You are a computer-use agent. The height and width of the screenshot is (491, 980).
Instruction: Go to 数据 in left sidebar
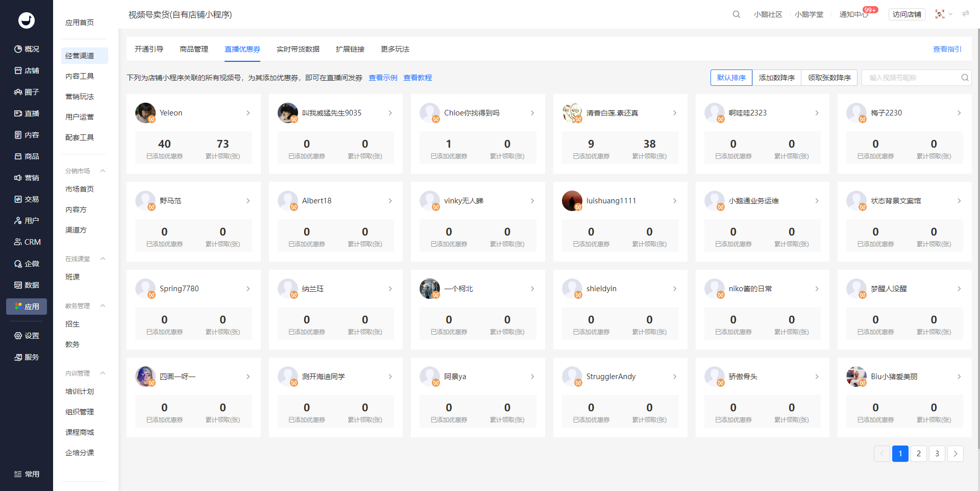[x=27, y=285]
